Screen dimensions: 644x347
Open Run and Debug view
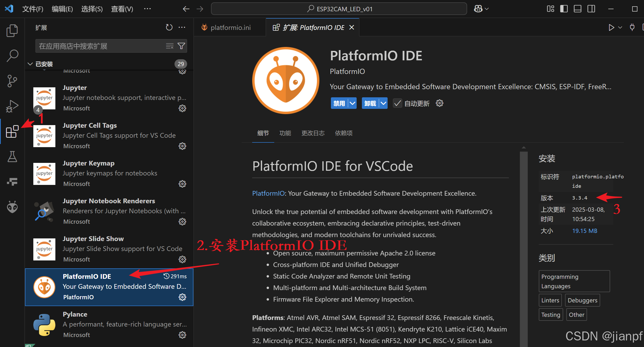[12, 106]
